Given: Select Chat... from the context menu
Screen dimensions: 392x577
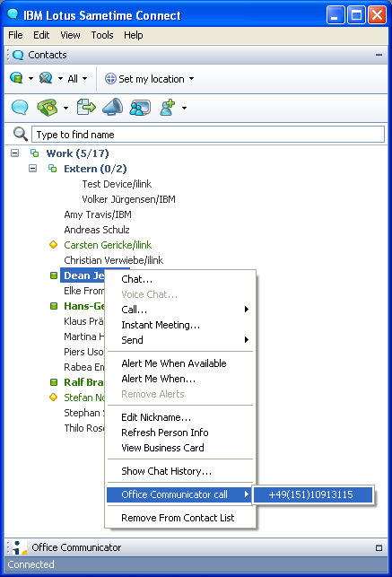Looking at the screenshot, I should click(180, 279).
